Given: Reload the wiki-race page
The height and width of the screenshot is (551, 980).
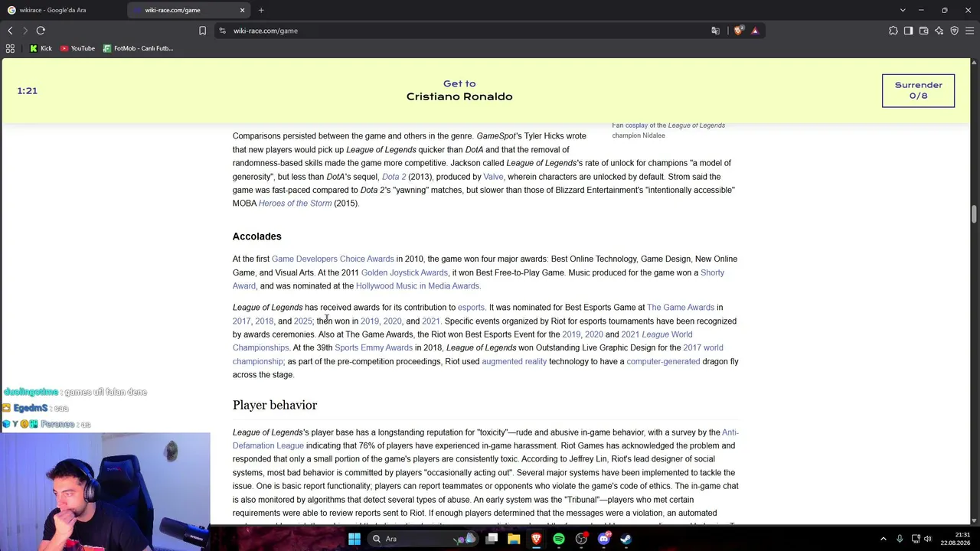Looking at the screenshot, I should [41, 31].
